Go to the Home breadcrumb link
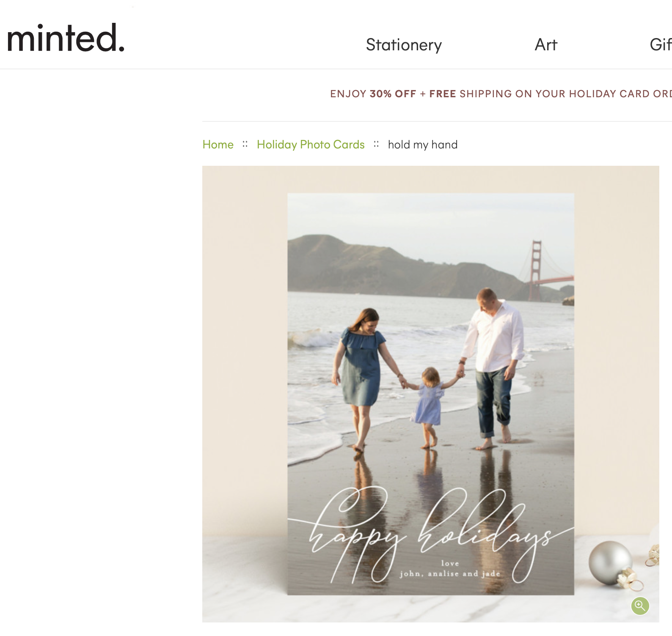The image size is (672, 636). pyautogui.click(x=218, y=145)
